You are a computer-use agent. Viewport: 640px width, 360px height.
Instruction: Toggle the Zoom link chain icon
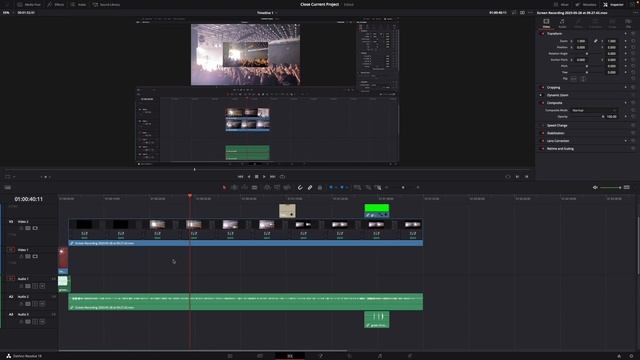coord(596,41)
